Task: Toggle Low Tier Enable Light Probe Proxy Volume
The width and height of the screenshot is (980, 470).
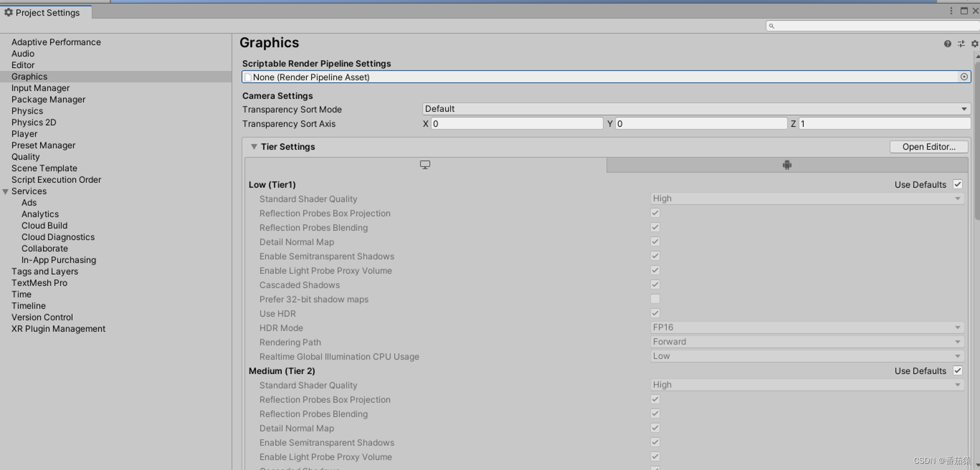Action: (x=655, y=270)
